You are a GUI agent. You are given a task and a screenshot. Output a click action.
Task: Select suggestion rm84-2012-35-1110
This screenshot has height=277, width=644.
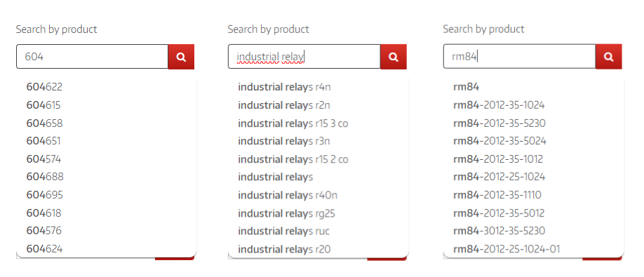497,194
